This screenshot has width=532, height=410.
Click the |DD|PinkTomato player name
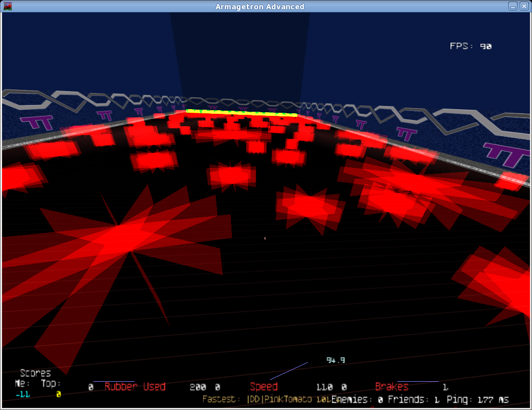coord(279,399)
